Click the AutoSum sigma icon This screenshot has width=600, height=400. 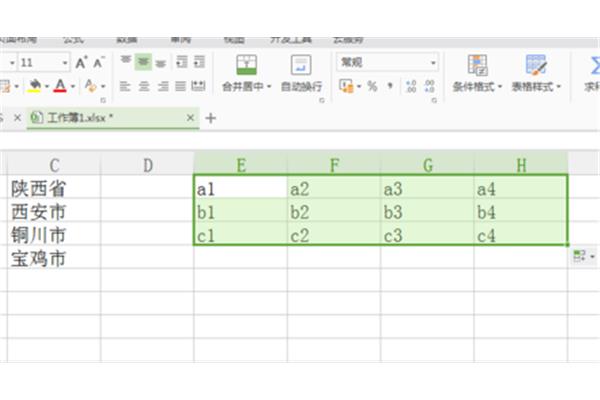coord(595,65)
